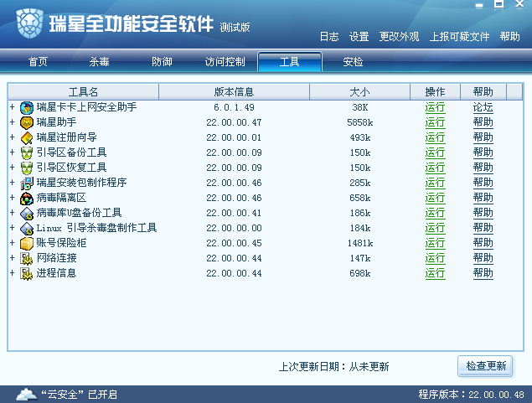The image size is (532, 403).
Task: Run 引导区备份工具 via its 运行 link
Action: [x=435, y=153]
